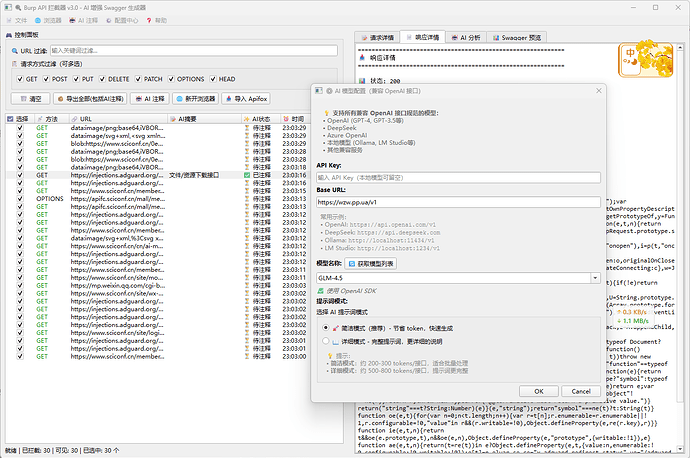The image size is (690, 458).
Task: Toggle the select-all checkbox in 选择 column header
Action: click(x=11, y=119)
